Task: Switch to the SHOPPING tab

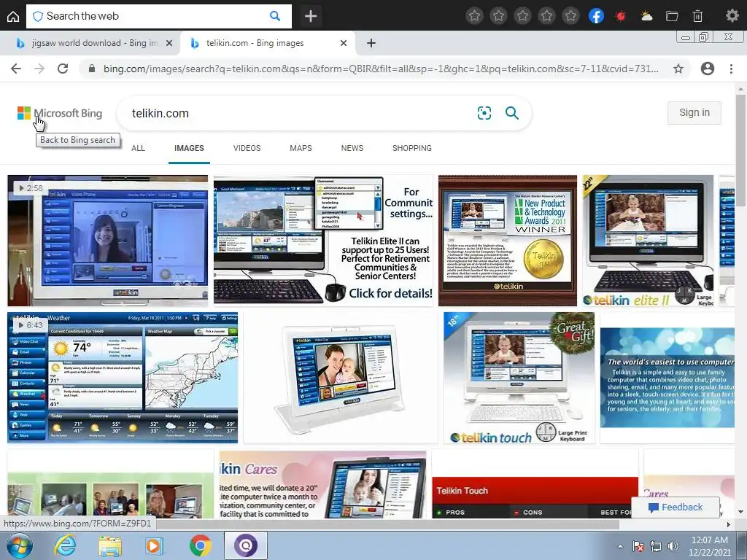Action: [412, 148]
